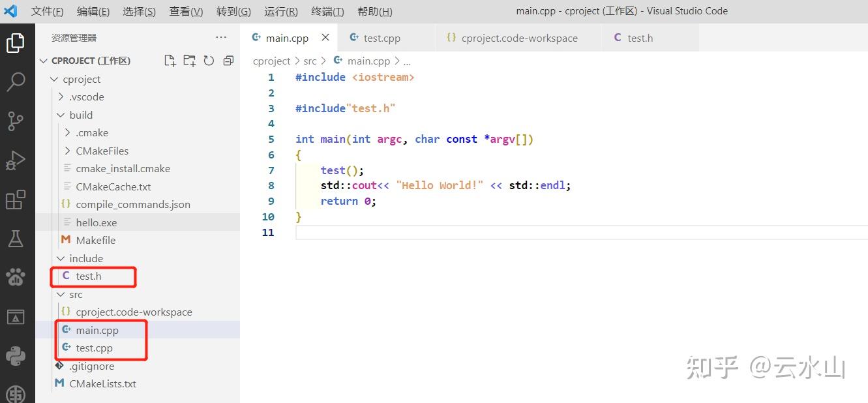
Task: Create a new file in the explorer
Action: 170,60
